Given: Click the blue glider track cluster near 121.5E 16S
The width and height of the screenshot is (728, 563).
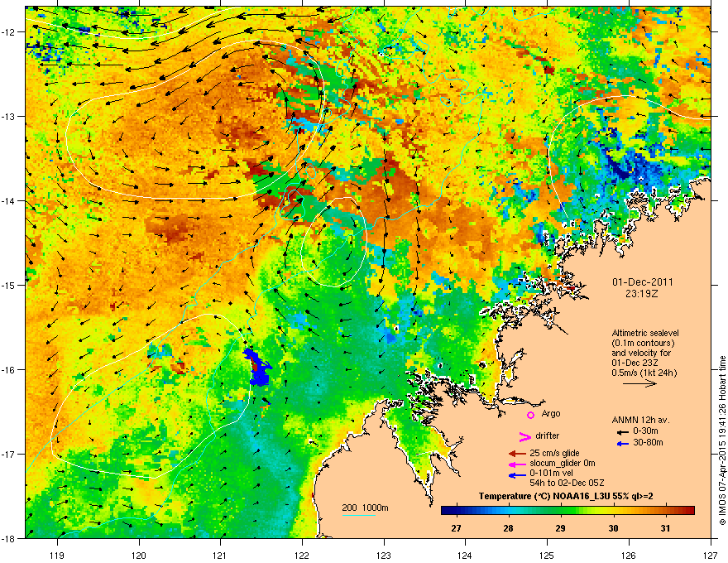Looking at the screenshot, I should [257, 368].
